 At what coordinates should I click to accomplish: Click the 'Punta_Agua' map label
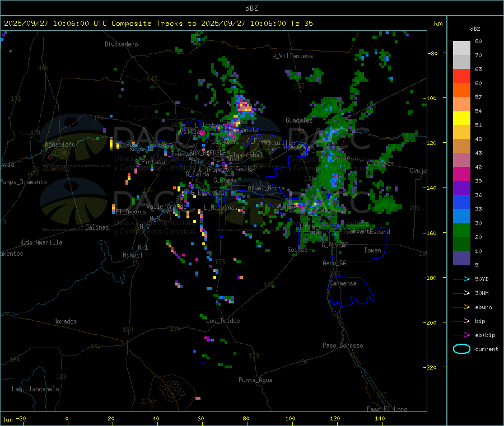click(x=255, y=380)
